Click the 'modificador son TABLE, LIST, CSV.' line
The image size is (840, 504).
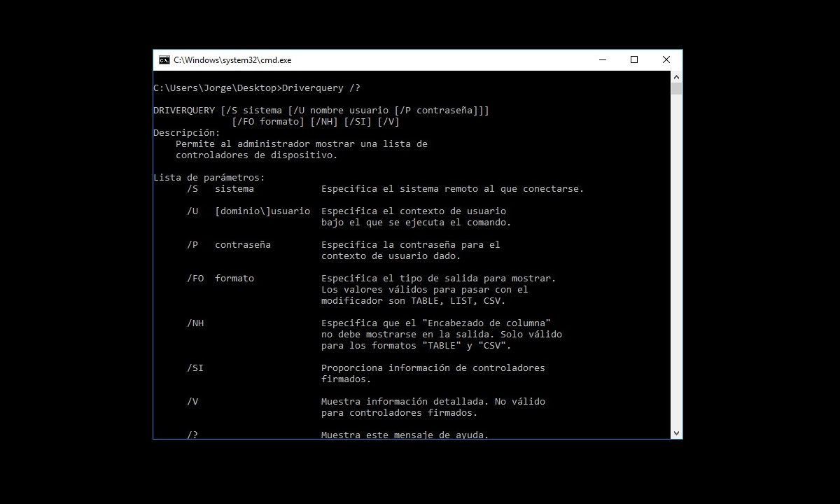click(414, 301)
